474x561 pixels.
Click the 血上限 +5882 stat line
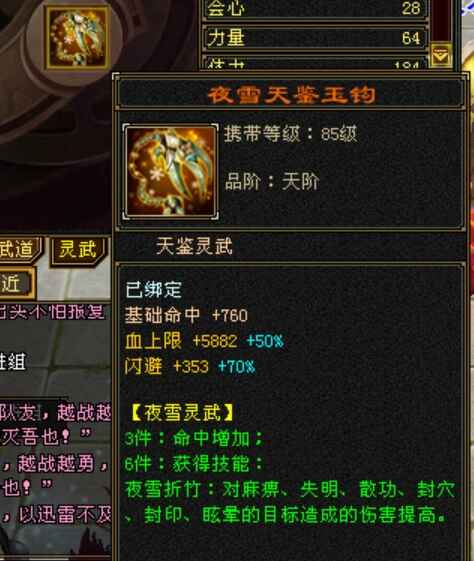pyautogui.click(x=204, y=341)
